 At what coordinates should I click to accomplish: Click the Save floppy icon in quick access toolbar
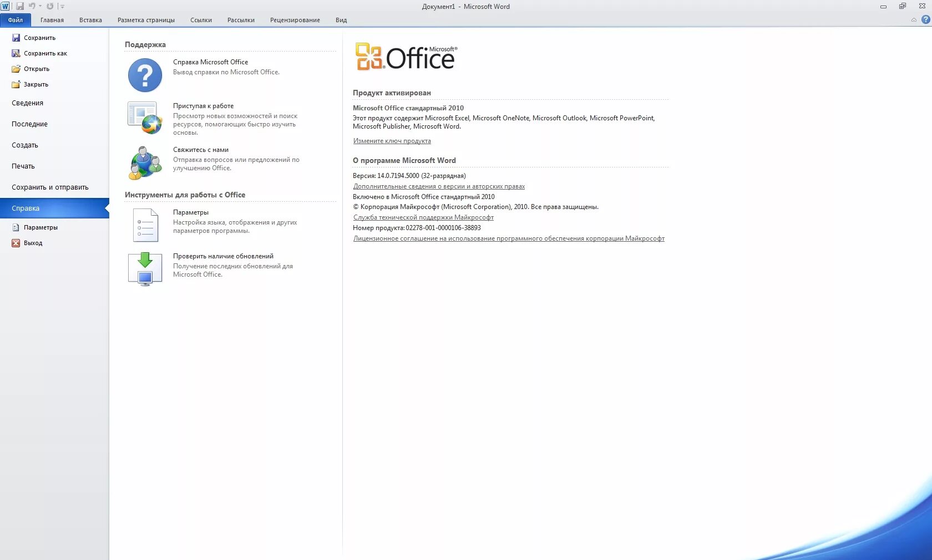(x=20, y=6)
